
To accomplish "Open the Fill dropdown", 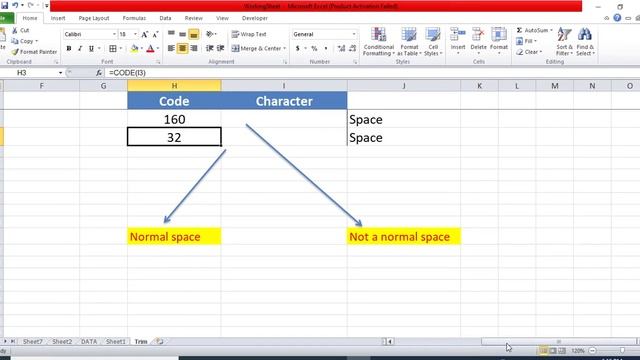I will point(527,41).
